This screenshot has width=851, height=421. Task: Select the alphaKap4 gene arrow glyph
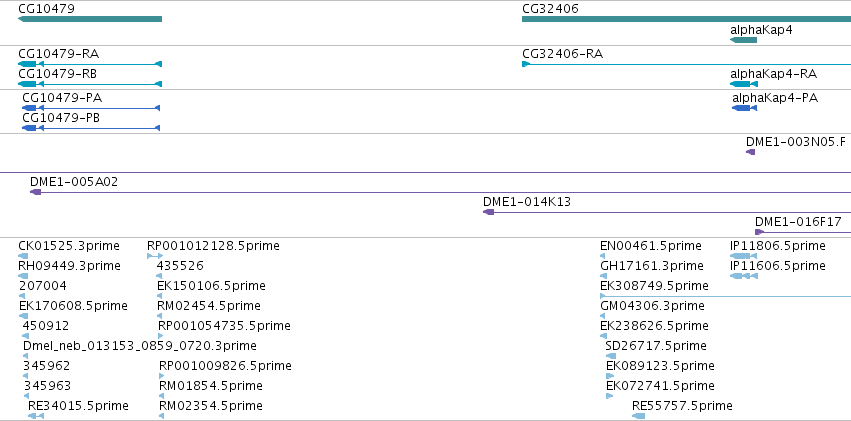coord(744,40)
